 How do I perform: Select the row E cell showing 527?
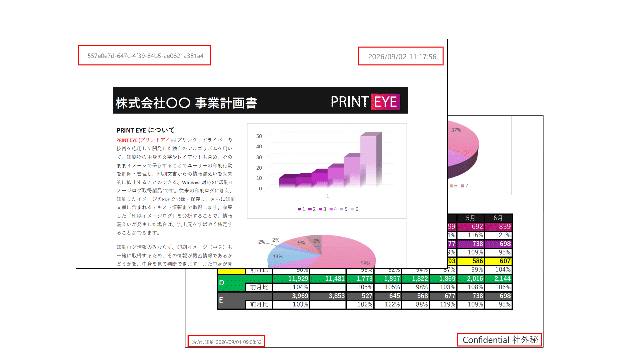[360, 296]
